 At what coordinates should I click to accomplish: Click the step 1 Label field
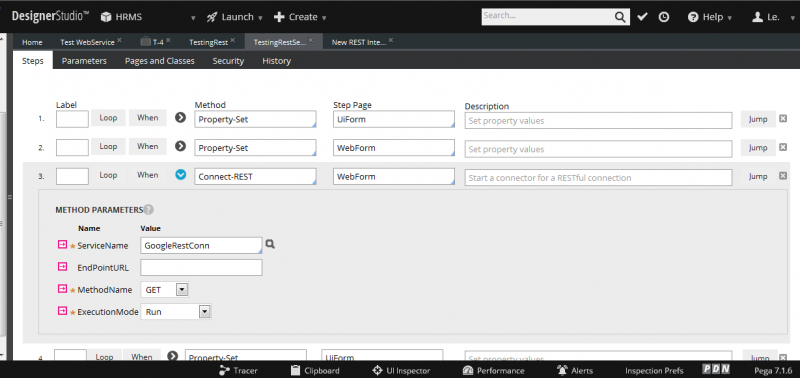pos(72,119)
